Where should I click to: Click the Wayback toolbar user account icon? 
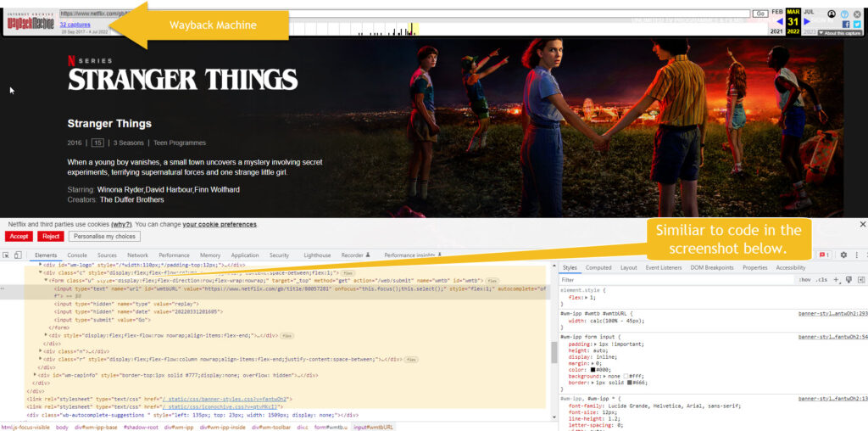coord(832,14)
